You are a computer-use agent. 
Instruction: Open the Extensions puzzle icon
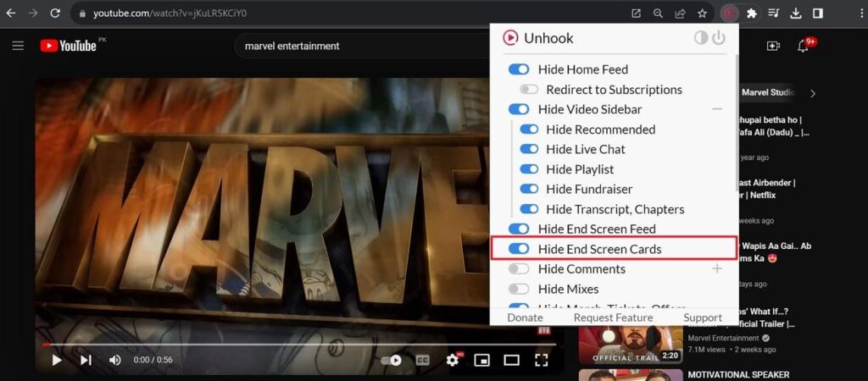coord(751,14)
